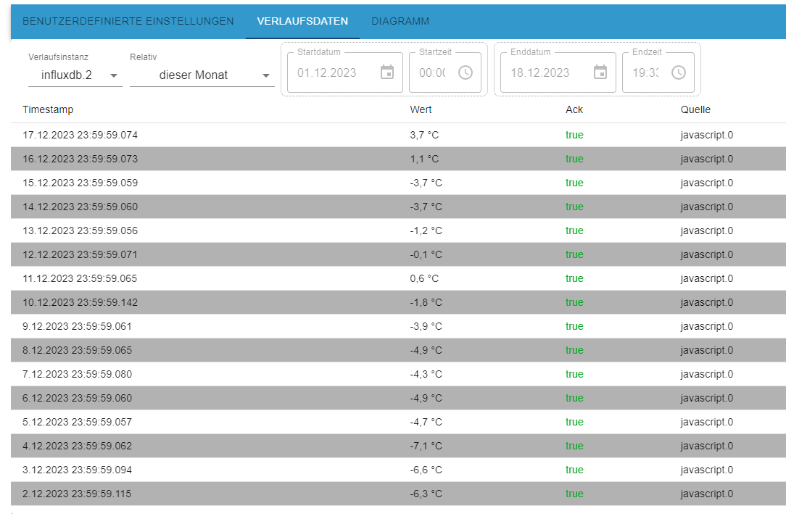Focus the Startzeit time input field
786x532 pixels.
click(x=432, y=72)
